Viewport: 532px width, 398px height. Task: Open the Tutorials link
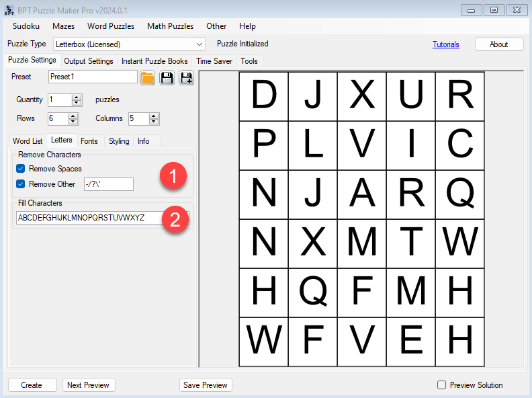click(446, 44)
